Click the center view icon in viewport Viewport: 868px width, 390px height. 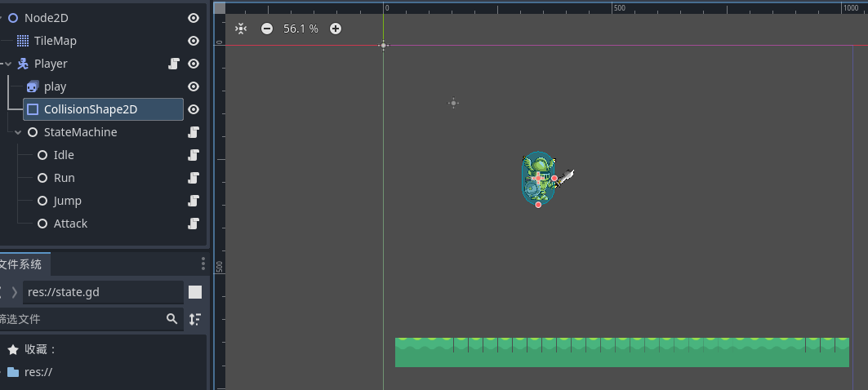coord(241,29)
